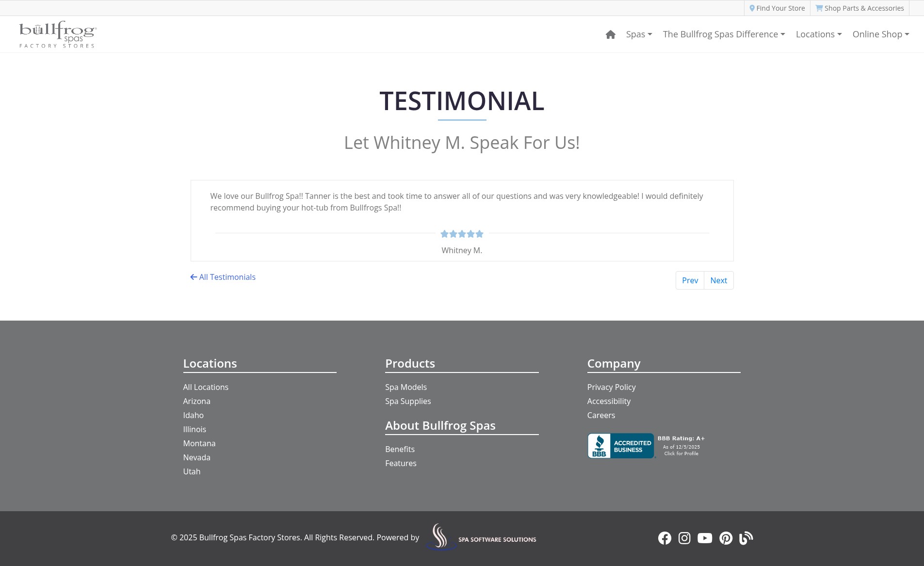Viewport: 924px width, 566px height.
Task: Click the TESTIMONIAL page heading
Action: coord(462,101)
